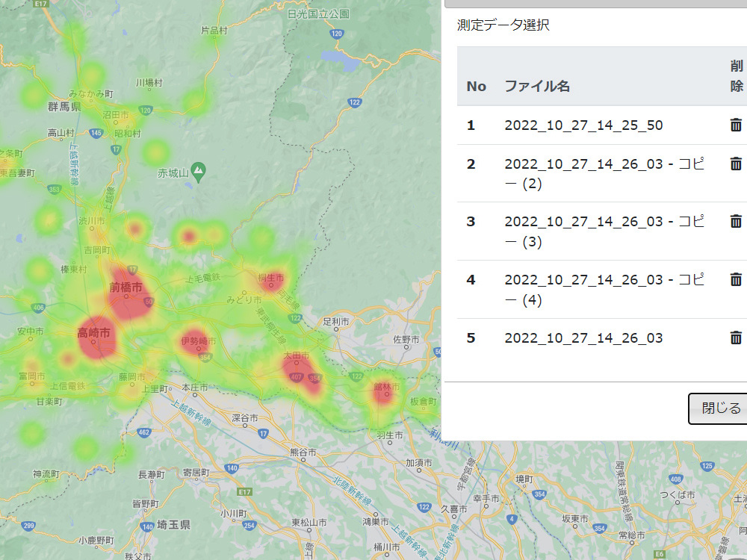Screen dimensions: 747x560
Task: Click 埼玉県 prefecture label
Action: click(174, 524)
